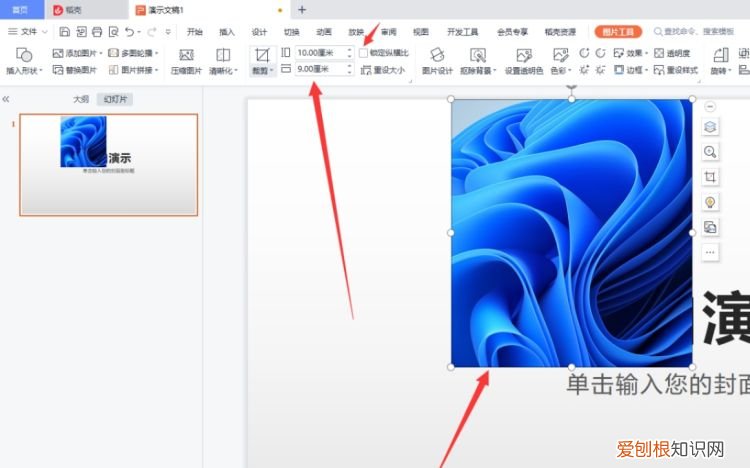The width and height of the screenshot is (750, 468).
Task: Collapse the floating picture toolbar minus icon
Action: coord(710,106)
